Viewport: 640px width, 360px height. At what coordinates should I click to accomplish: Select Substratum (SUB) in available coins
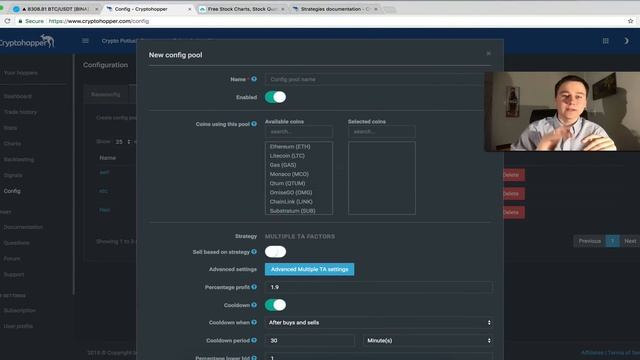click(x=292, y=211)
